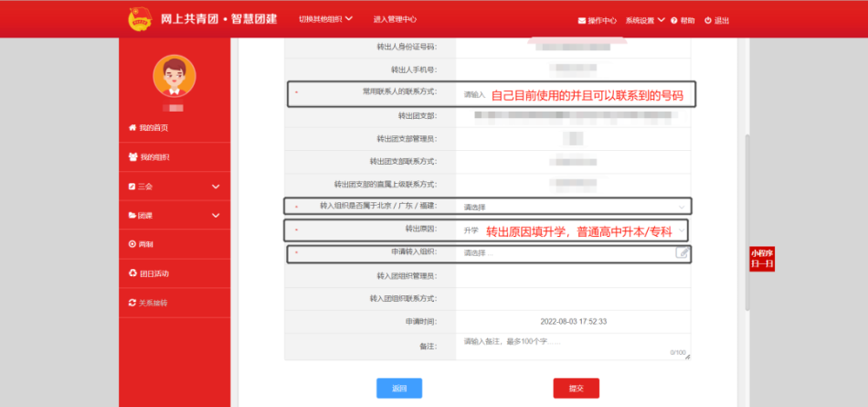The width and height of the screenshot is (868, 407).
Task: Expand the 三会 sidebar menu
Action: 174,187
